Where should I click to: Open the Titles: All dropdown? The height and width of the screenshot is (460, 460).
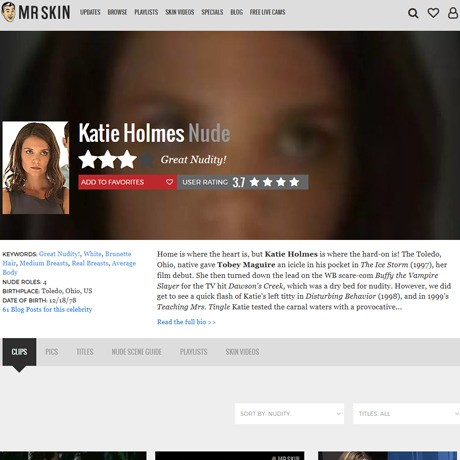pos(406,414)
